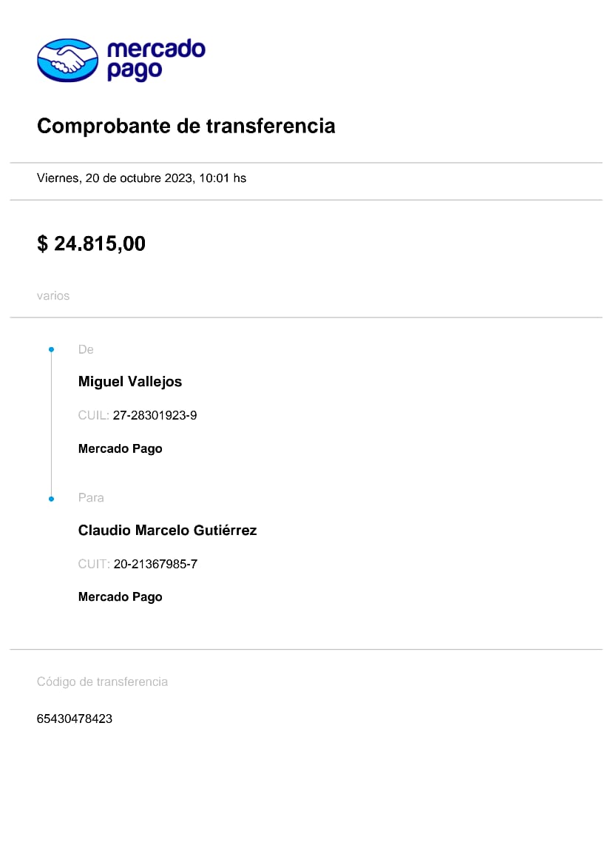The image size is (613, 868).
Task: Click sender name Miguel Vallejos
Action: point(130,382)
